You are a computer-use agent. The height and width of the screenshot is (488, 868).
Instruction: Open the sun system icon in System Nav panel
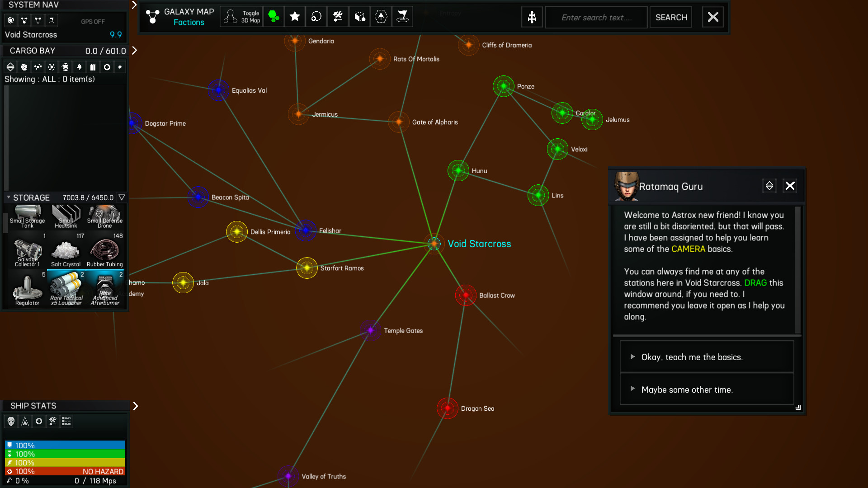(10, 20)
